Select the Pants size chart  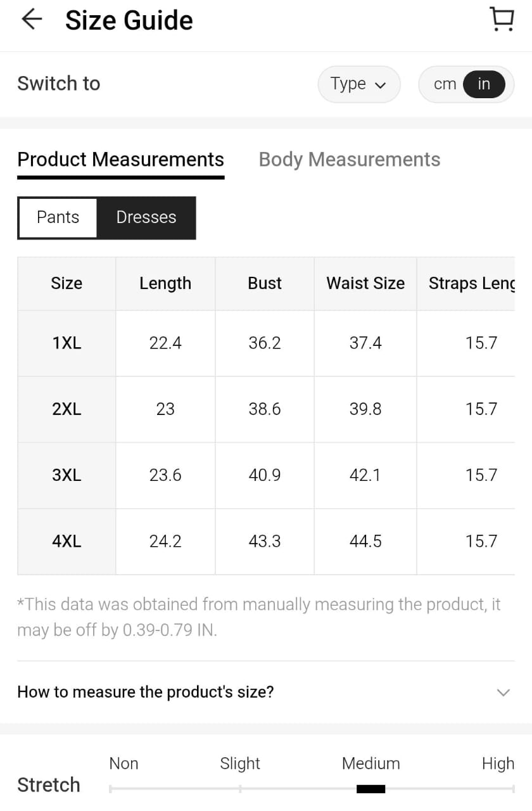pos(58,217)
